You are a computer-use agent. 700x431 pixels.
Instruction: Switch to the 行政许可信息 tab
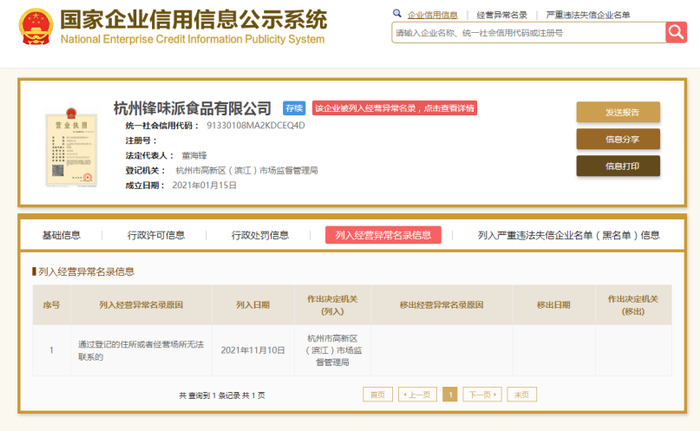pos(156,235)
